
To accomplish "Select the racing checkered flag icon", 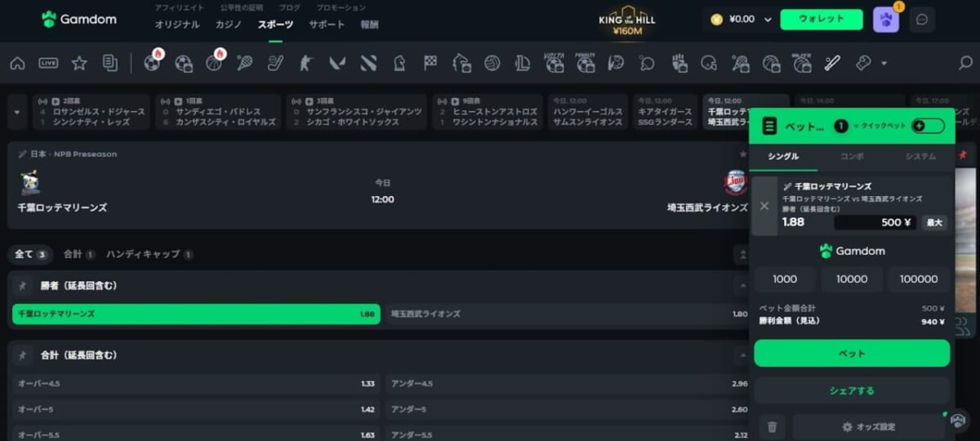I will pos(430,63).
